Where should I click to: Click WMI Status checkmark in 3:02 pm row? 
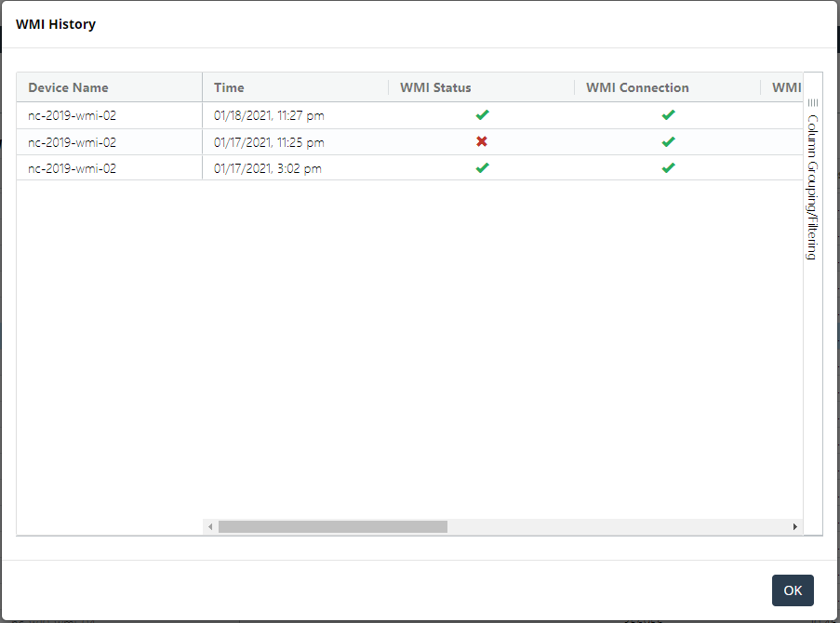(x=482, y=168)
